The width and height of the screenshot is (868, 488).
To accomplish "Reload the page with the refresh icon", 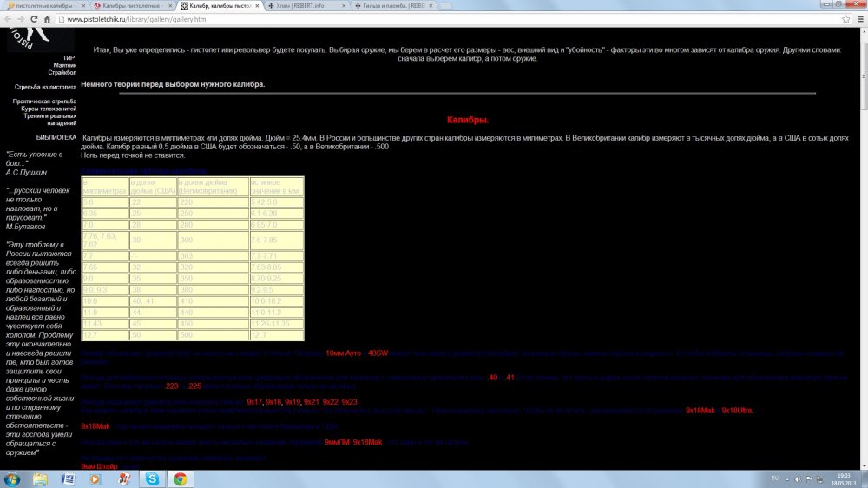I will [x=35, y=19].
